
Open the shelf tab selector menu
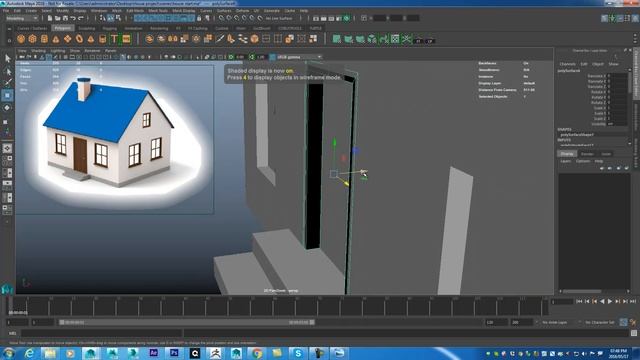point(9,29)
